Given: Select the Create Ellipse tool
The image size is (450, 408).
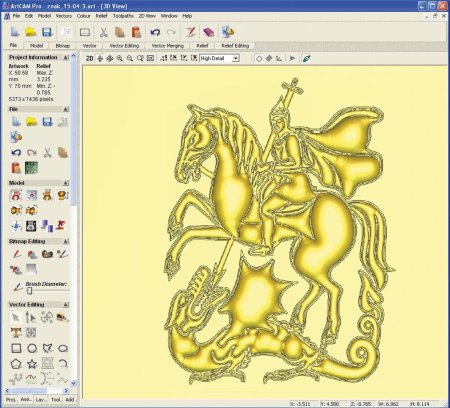Looking at the screenshot, I should point(63,348).
